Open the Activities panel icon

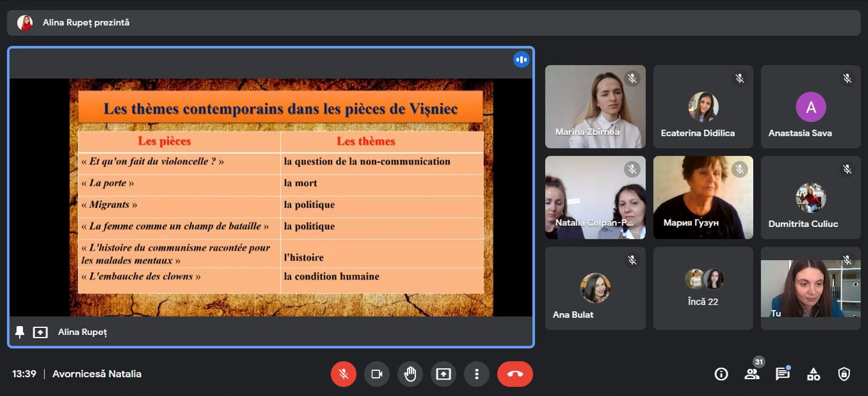click(813, 374)
